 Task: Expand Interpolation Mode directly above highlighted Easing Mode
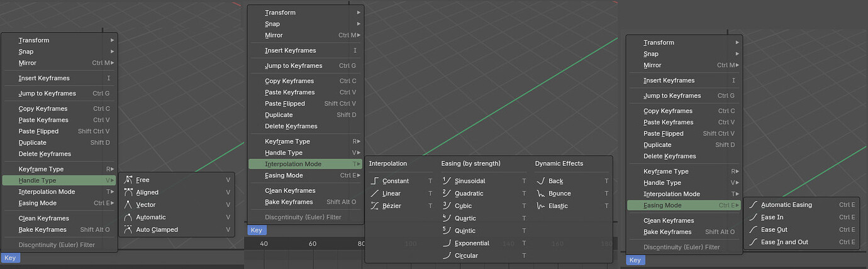click(684, 194)
